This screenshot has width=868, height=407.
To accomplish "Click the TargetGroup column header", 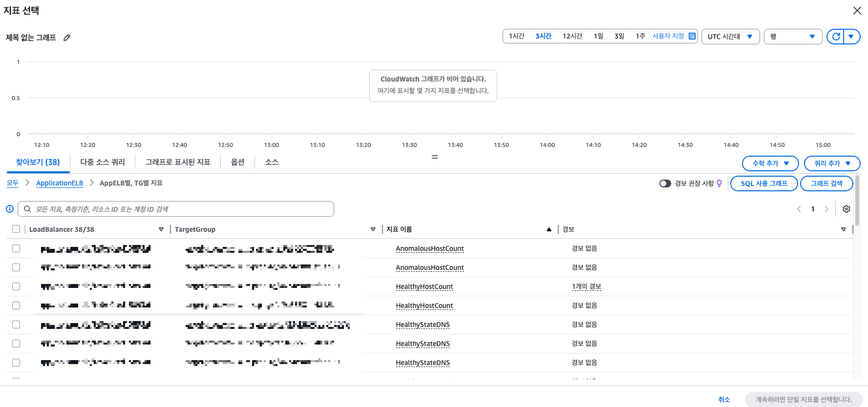I will point(195,229).
